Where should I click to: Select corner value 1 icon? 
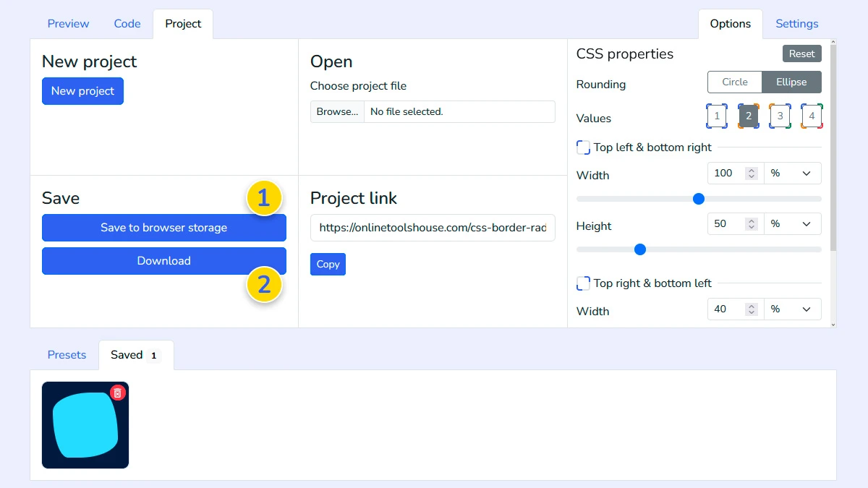coord(716,116)
